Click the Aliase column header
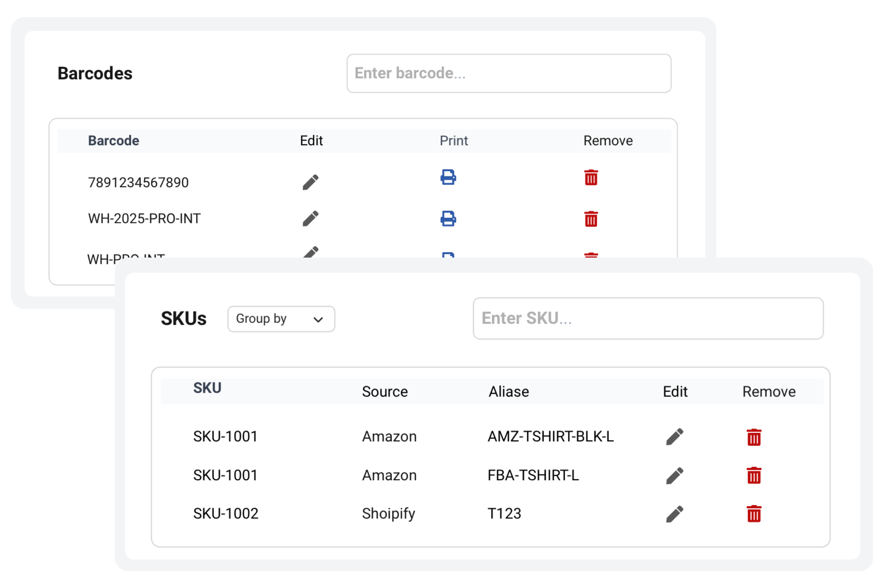 pos(509,392)
